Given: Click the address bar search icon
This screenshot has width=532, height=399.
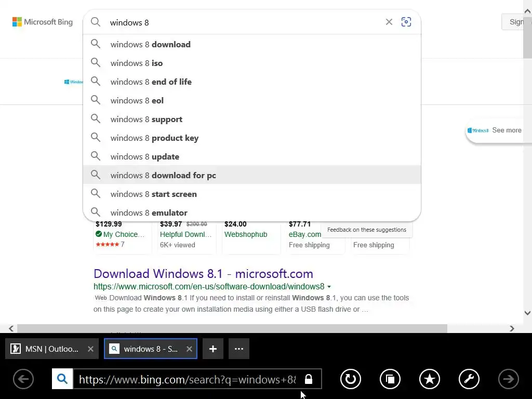Looking at the screenshot, I should 62,379.
